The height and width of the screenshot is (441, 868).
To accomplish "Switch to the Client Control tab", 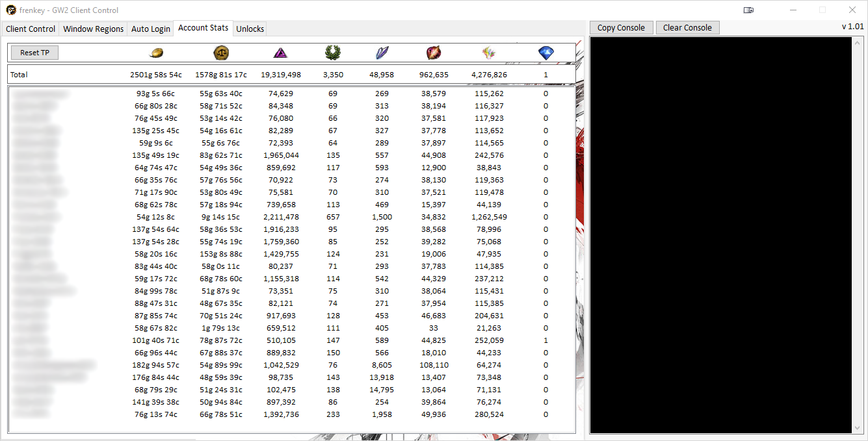I will coord(31,29).
